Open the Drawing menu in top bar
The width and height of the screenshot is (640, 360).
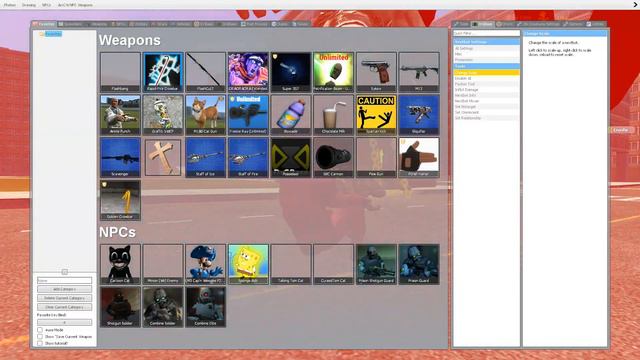point(29,5)
